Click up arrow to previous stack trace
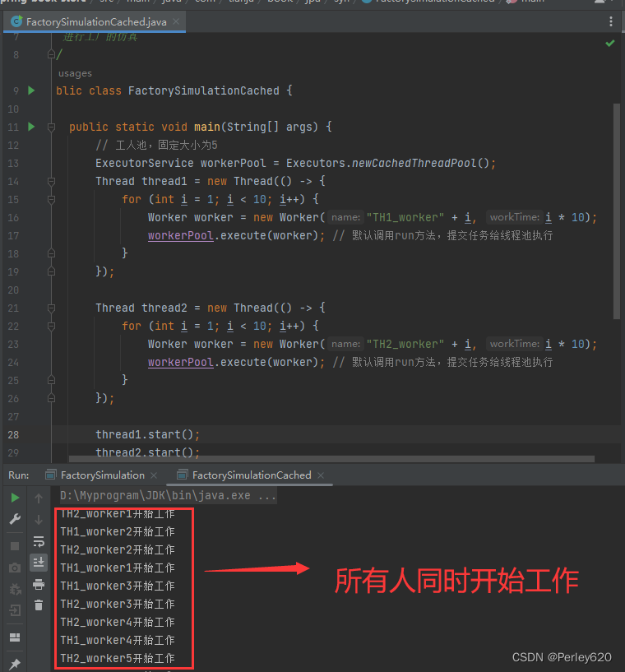Screen dimensions: 625x672 point(39,498)
